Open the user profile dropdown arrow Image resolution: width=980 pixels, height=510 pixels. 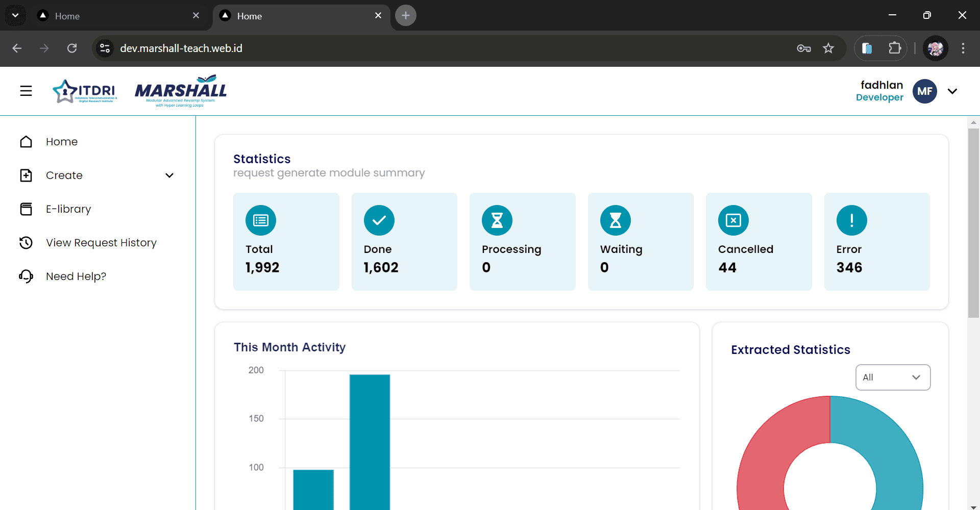point(952,91)
